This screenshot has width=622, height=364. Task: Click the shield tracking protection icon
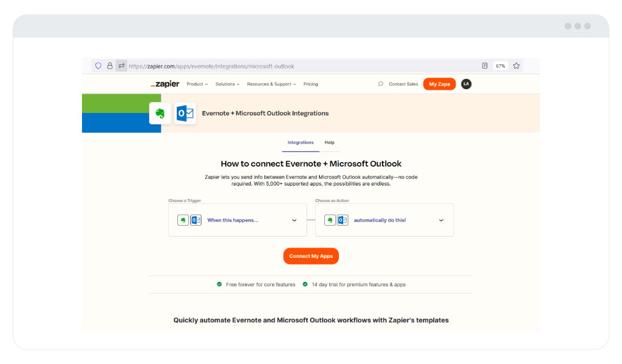(98, 66)
